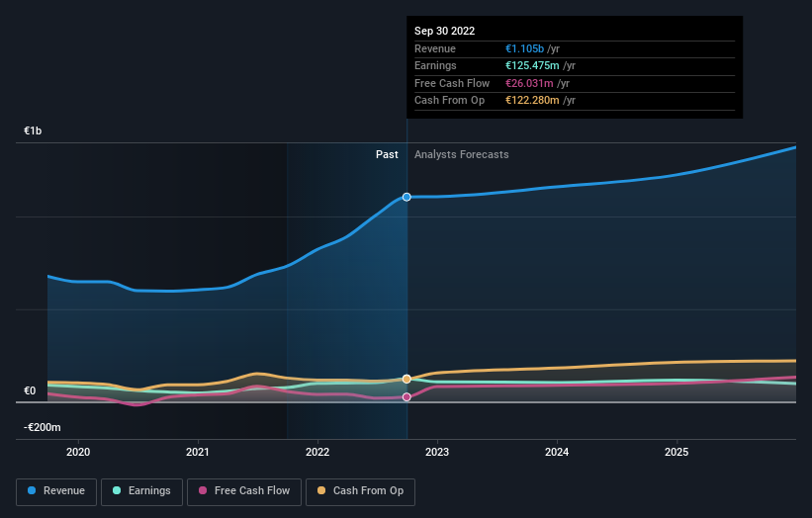Click the orange Cash From Op legend dot
The width and height of the screenshot is (812, 518).
click(x=321, y=490)
